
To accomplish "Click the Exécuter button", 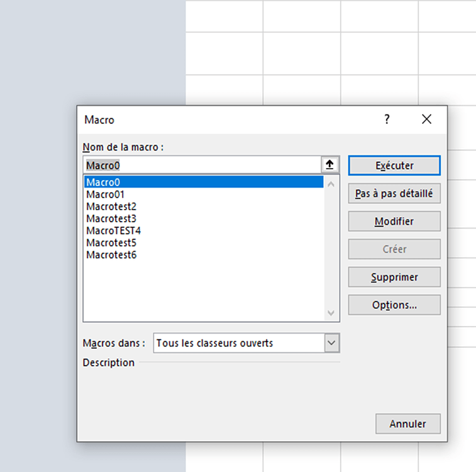I will 394,166.
